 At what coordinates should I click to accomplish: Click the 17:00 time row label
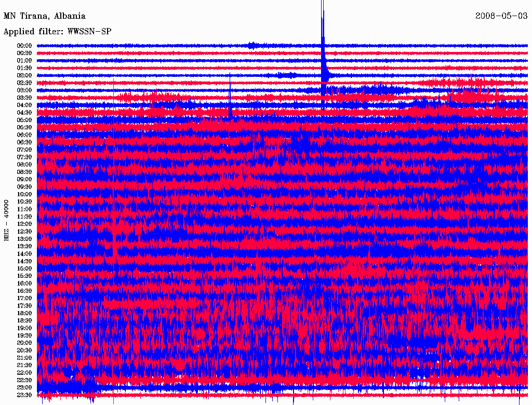(24, 298)
